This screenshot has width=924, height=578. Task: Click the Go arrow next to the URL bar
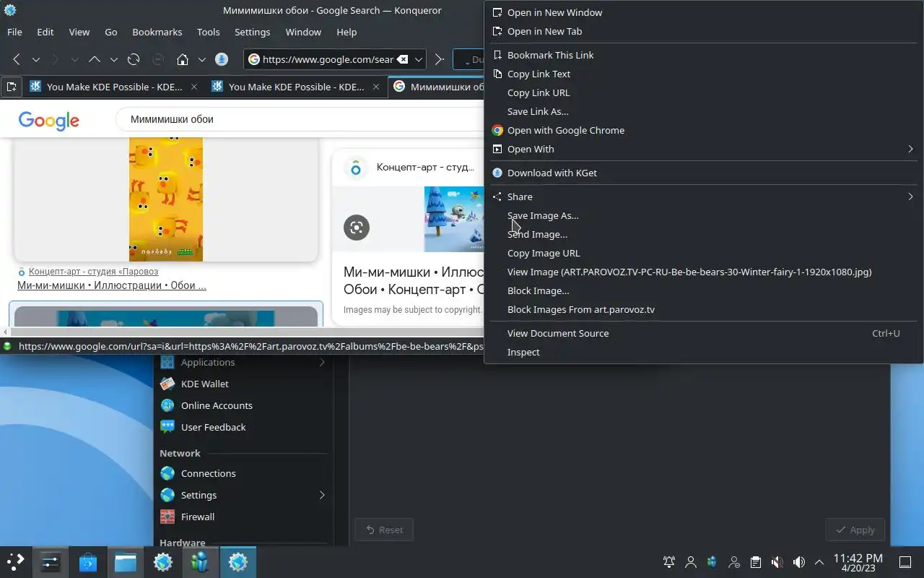point(438,59)
